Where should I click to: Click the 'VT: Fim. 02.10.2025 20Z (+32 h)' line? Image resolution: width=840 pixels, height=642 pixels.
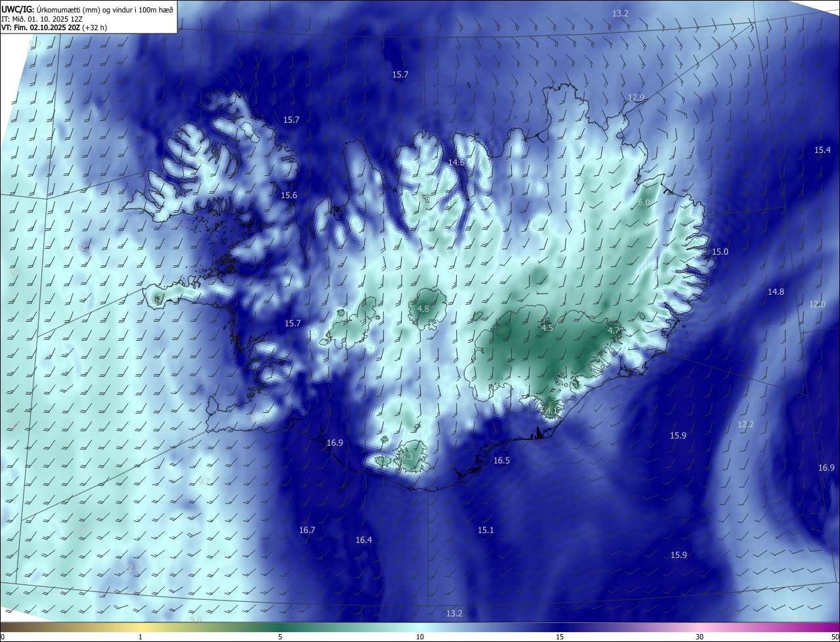click(x=54, y=28)
